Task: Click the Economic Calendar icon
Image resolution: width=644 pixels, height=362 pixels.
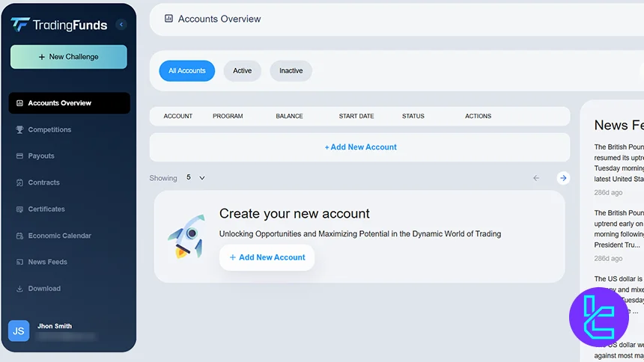Action: [19, 236]
